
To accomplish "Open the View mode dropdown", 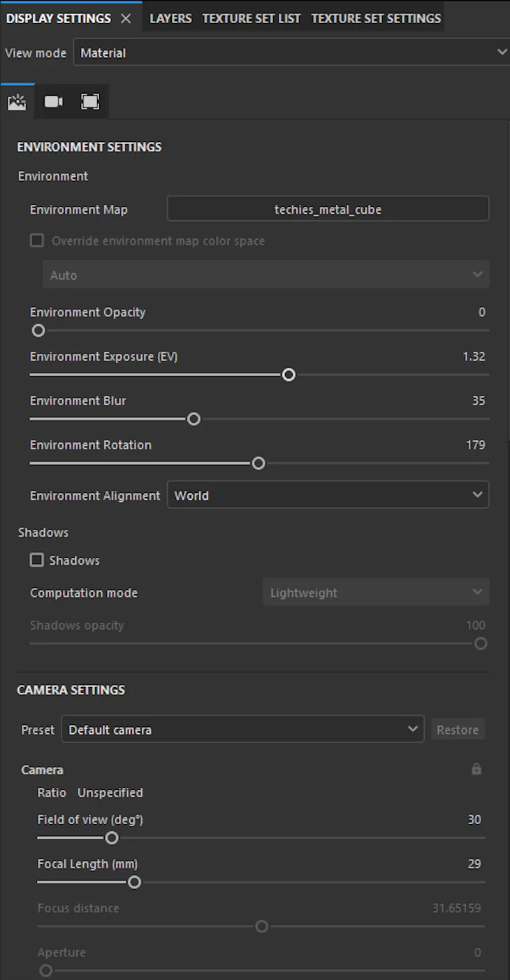I will [292, 52].
